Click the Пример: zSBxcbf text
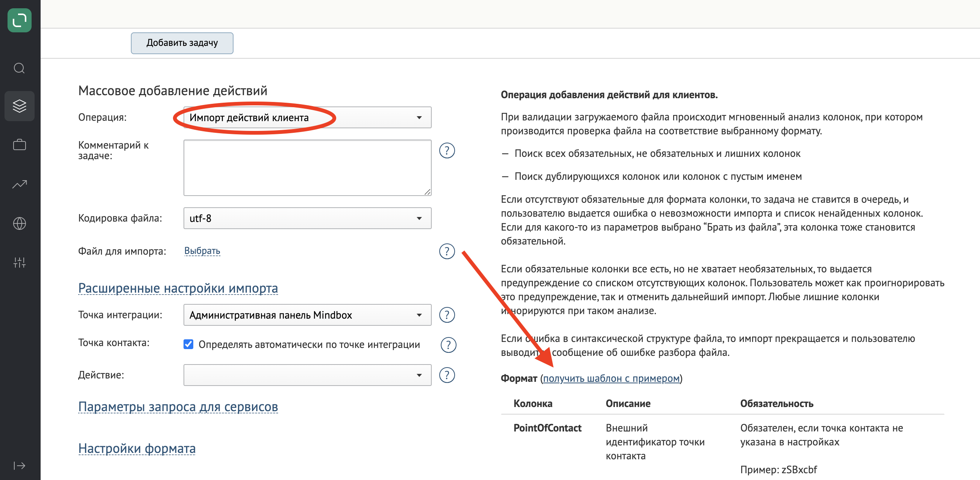 [x=778, y=470]
